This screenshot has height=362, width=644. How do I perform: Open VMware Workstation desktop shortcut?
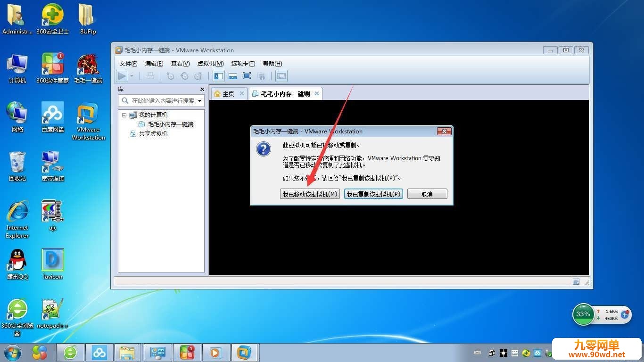click(88, 121)
